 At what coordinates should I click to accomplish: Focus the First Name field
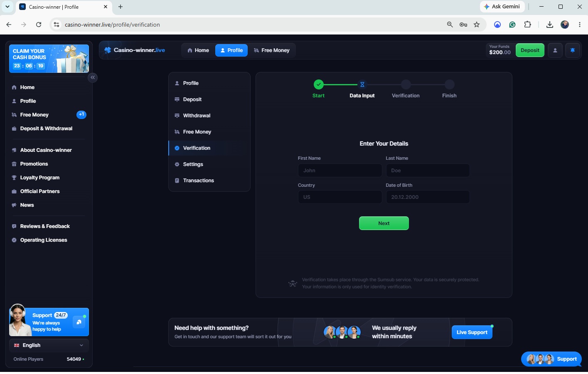point(340,171)
